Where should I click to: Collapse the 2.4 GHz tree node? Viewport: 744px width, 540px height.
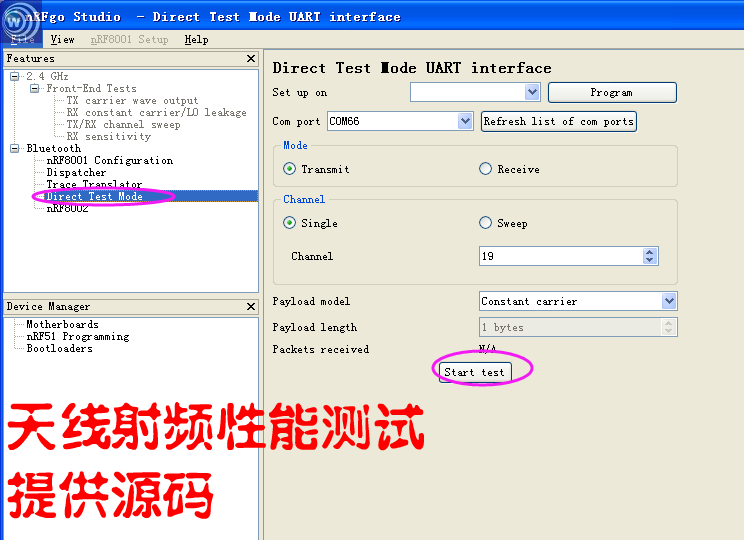click(15, 76)
